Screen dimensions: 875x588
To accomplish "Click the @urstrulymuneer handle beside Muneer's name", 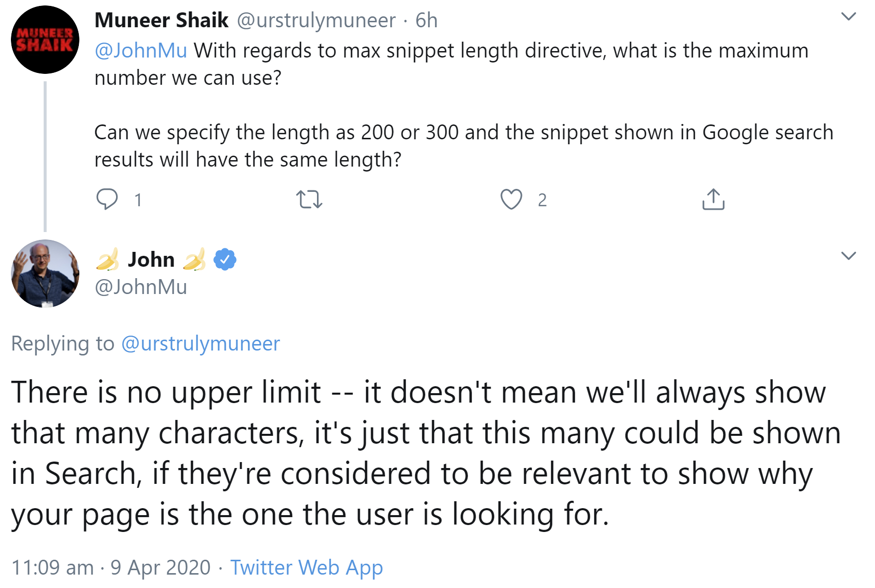I will pyautogui.click(x=316, y=20).
